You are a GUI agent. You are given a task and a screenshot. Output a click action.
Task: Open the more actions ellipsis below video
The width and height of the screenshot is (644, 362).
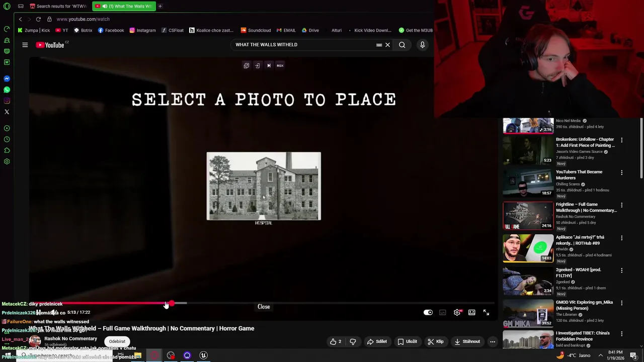pos(493,341)
